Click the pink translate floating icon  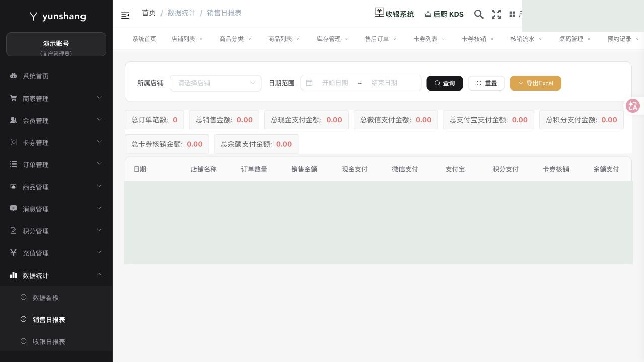[633, 106]
